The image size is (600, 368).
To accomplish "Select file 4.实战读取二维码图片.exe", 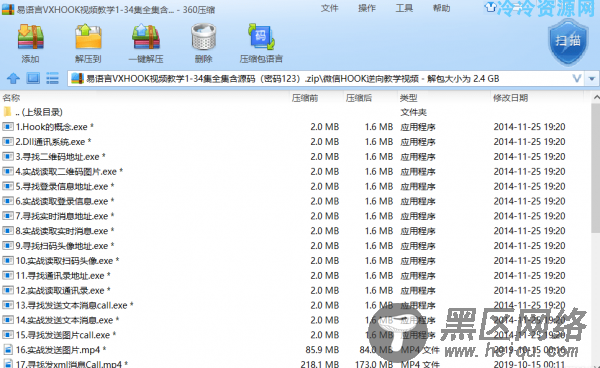I will pyautogui.click(x=69, y=172).
